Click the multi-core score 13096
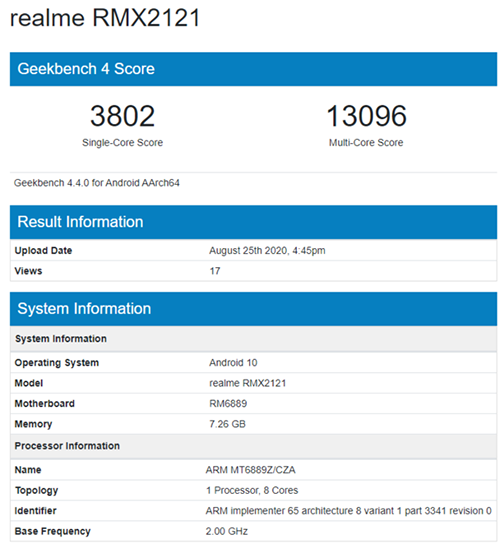The image size is (500, 548). 366,116
